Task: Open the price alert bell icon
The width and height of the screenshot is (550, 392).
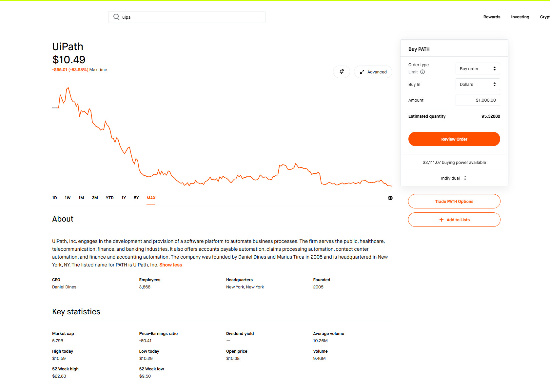Action: (342, 72)
